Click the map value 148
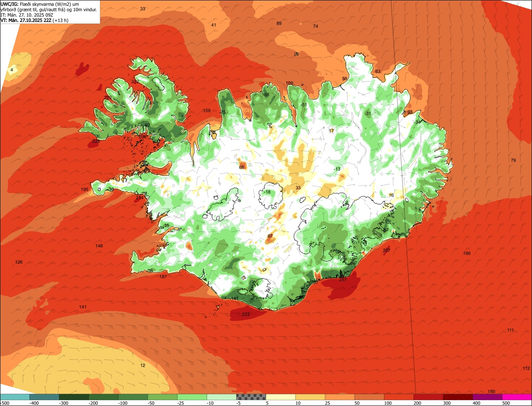Image resolution: width=532 pixels, height=406 pixels. click(x=99, y=246)
